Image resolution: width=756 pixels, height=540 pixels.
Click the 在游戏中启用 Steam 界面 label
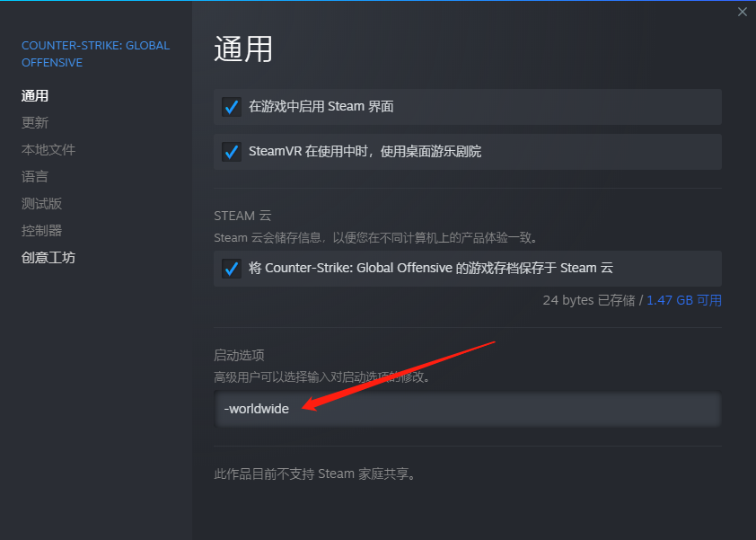coord(321,106)
